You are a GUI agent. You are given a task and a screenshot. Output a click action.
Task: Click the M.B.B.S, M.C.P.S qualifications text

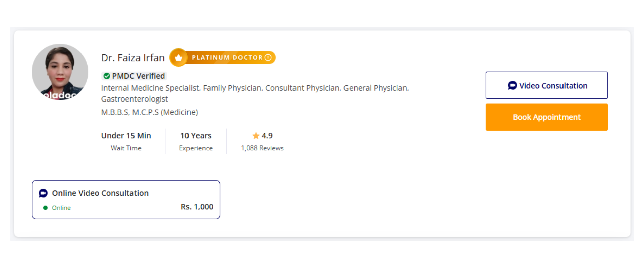(150, 112)
